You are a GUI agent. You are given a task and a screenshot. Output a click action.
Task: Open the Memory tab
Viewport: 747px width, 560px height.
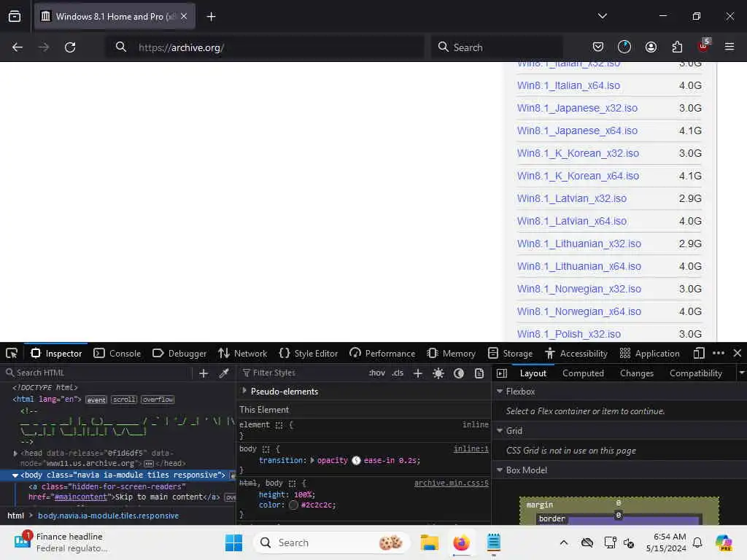[452, 354]
